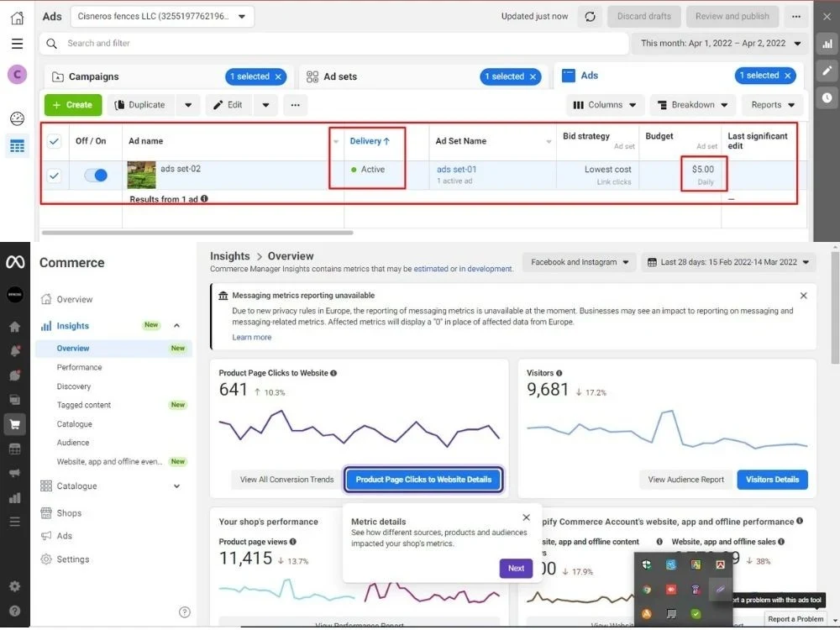840x630 pixels.
Task: Open the Ads Manager home icon
Action: [17, 18]
